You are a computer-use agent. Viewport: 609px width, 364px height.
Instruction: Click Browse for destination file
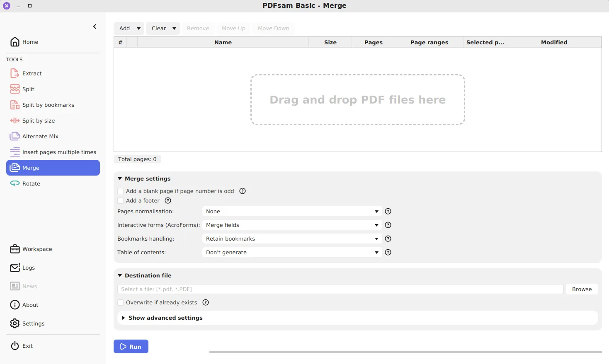(582, 289)
